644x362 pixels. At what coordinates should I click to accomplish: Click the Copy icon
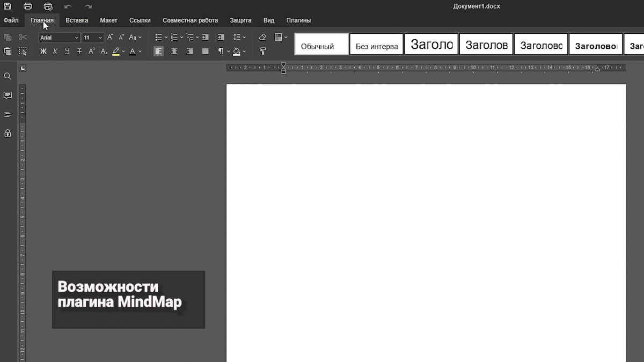[8, 38]
